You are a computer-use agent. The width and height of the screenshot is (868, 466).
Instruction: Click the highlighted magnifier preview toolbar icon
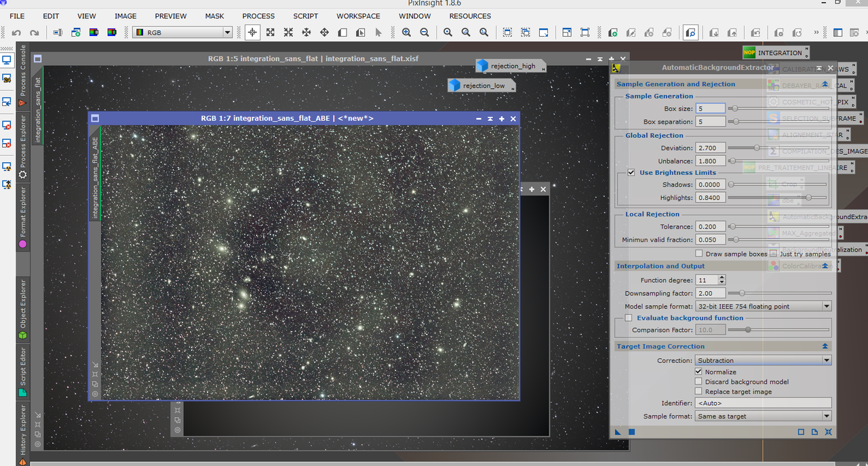point(690,33)
